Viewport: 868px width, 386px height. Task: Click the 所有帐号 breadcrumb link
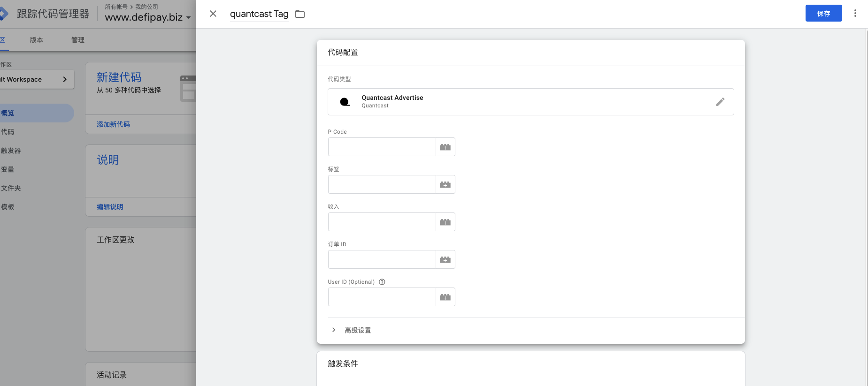(116, 7)
